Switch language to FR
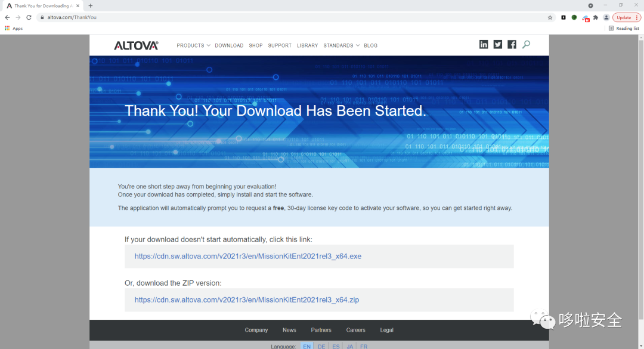 point(364,346)
